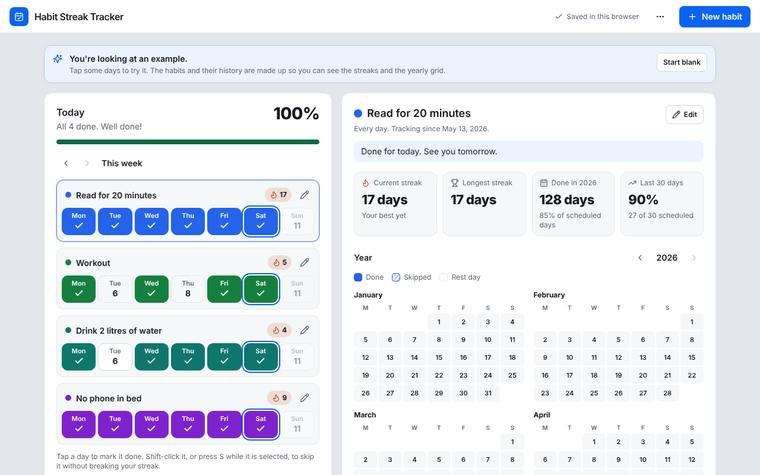
Task: Select the Workout habit title
Action: (x=93, y=263)
